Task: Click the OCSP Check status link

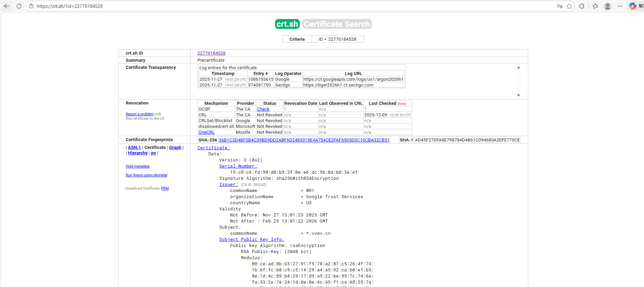Action: tap(263, 109)
